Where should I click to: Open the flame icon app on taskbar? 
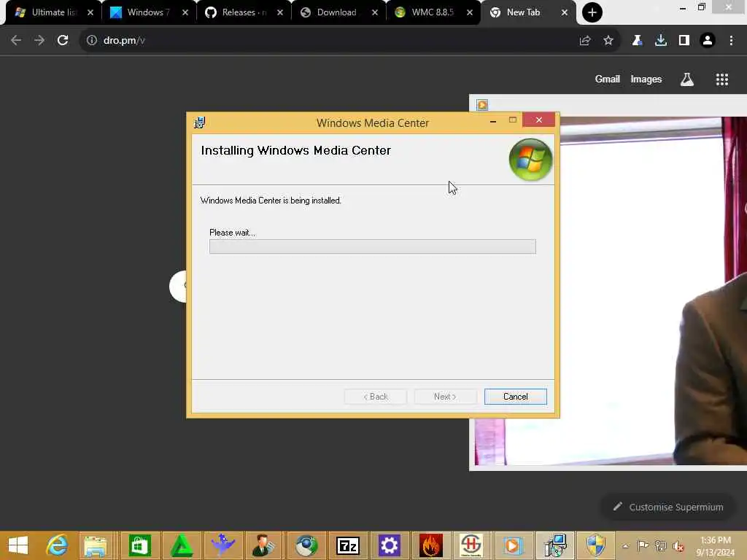point(430,545)
